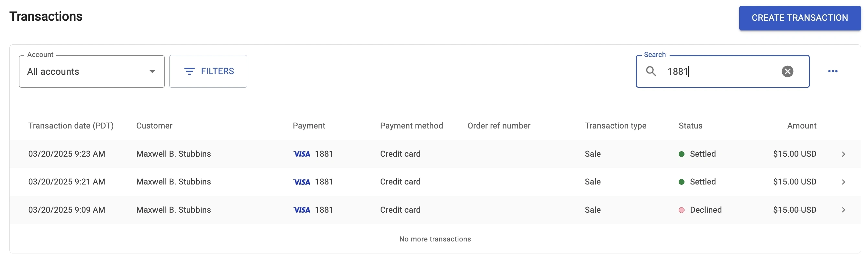Open the Account dropdown arrow

pos(152,72)
